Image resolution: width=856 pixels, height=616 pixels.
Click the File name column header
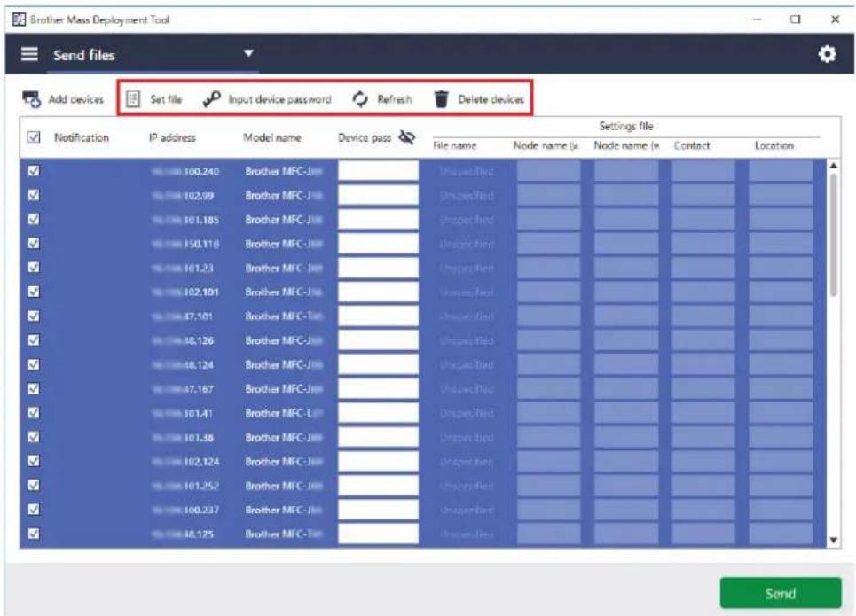455,145
